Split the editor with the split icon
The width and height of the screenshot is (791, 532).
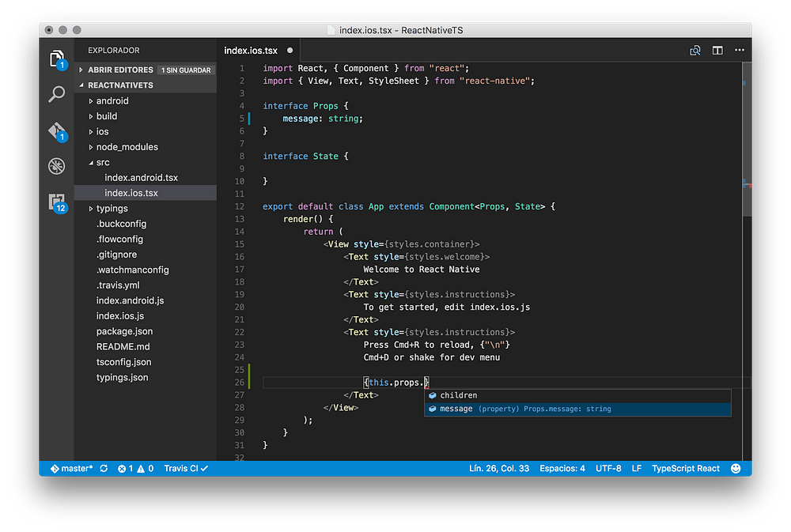coord(717,51)
